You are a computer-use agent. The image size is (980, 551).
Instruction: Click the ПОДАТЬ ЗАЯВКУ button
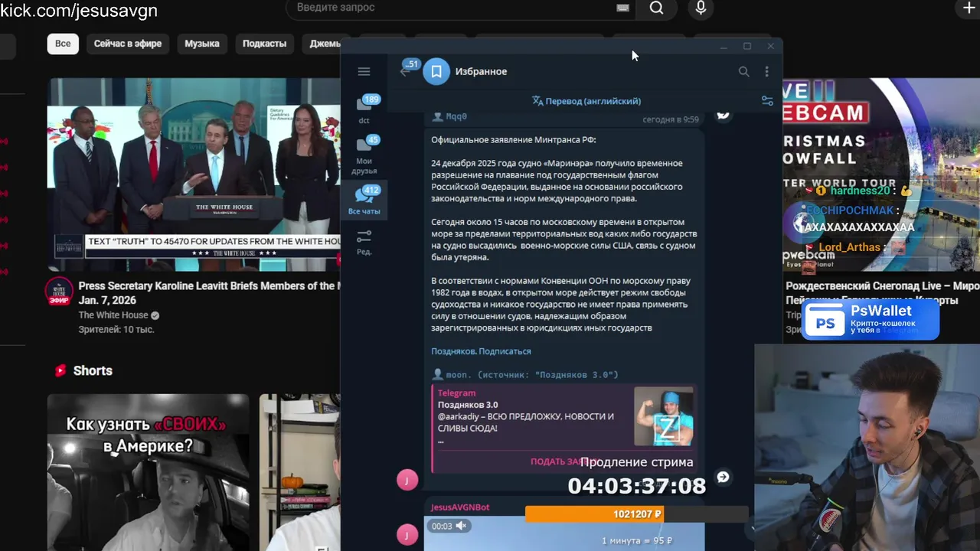coord(563,461)
